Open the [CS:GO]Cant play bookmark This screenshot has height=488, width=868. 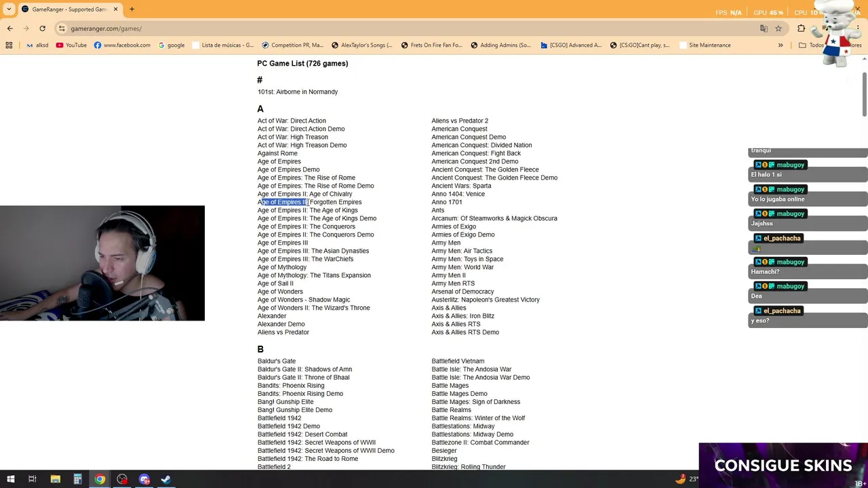(x=640, y=45)
